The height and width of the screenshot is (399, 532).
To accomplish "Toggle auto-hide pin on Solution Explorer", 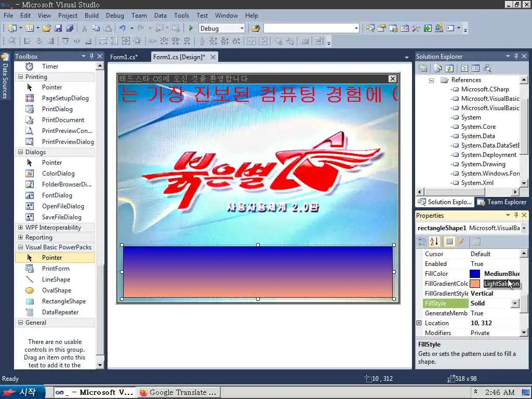I will click(x=516, y=56).
